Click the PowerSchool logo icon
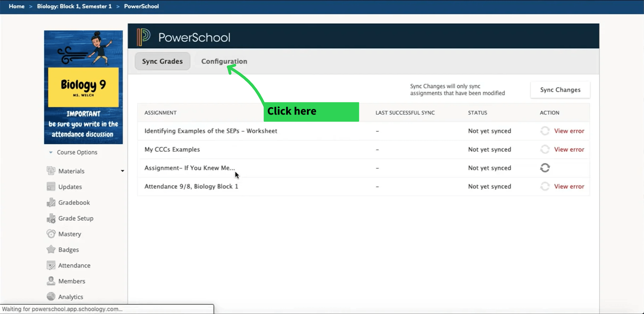 tap(144, 37)
